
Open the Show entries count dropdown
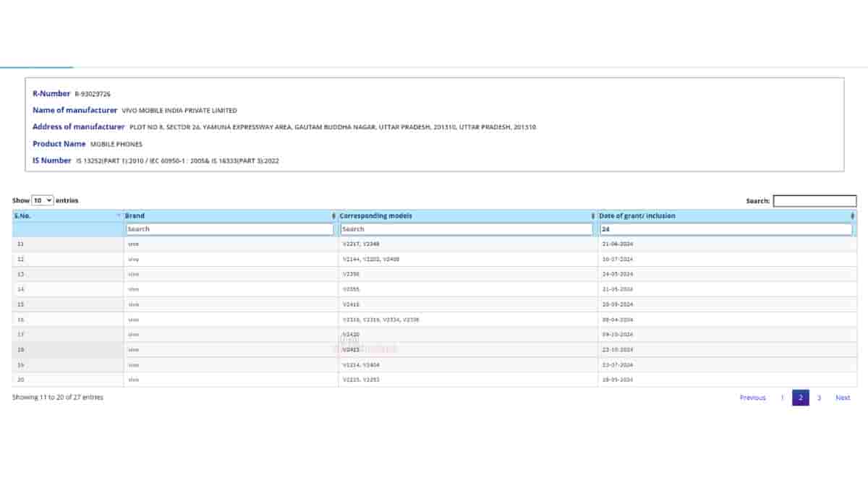coord(43,200)
